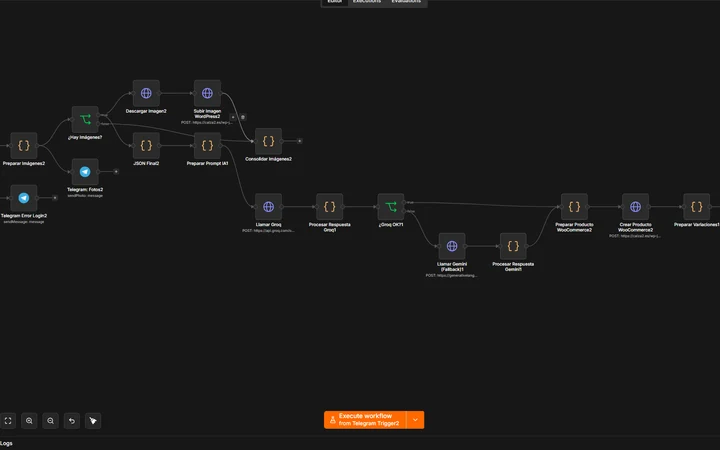Screen dimensions: 720x450
Task: Open the Logs panel
Action: click(6, 444)
